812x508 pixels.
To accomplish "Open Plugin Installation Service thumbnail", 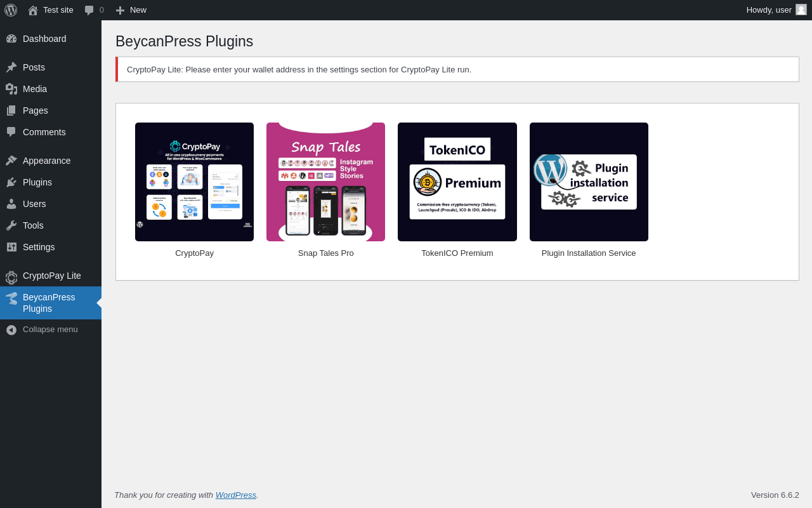I will tap(589, 182).
